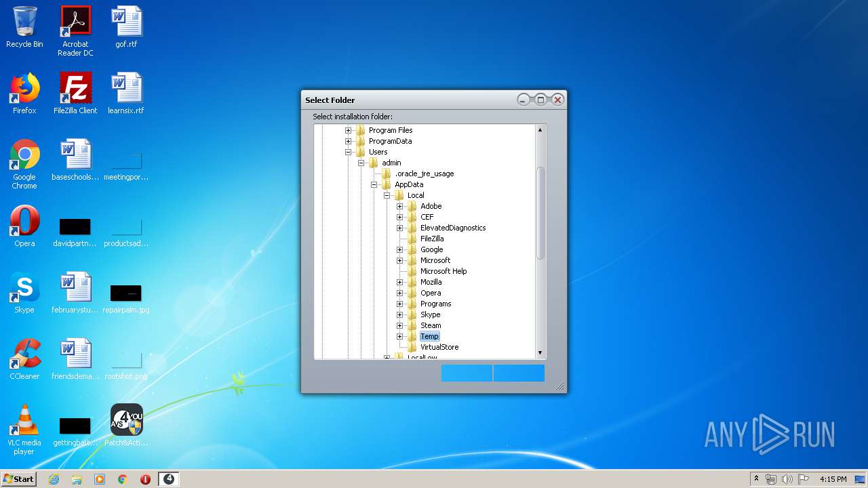Select the Skype folder in tree
Screen dimensions: 868x488
click(430, 314)
